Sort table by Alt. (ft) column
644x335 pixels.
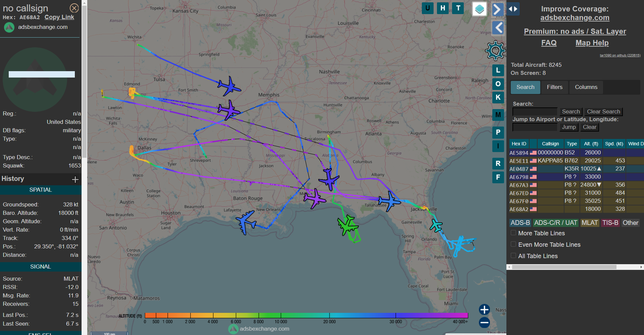point(591,144)
